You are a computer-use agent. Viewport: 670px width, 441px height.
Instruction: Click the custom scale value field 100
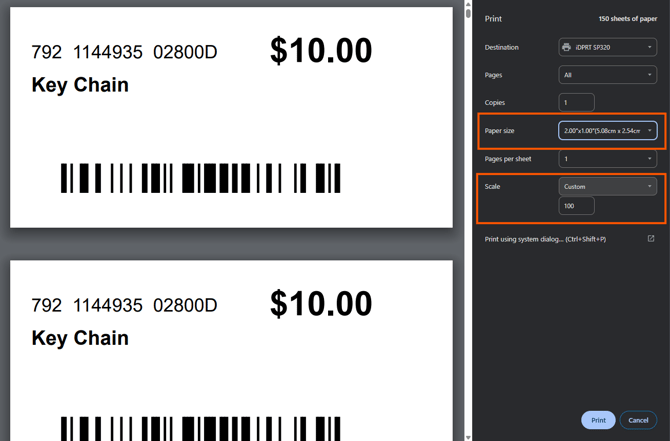click(576, 206)
